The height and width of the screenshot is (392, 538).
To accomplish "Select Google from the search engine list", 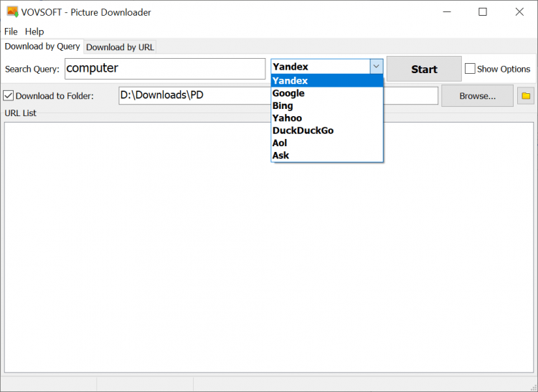I will (288, 93).
